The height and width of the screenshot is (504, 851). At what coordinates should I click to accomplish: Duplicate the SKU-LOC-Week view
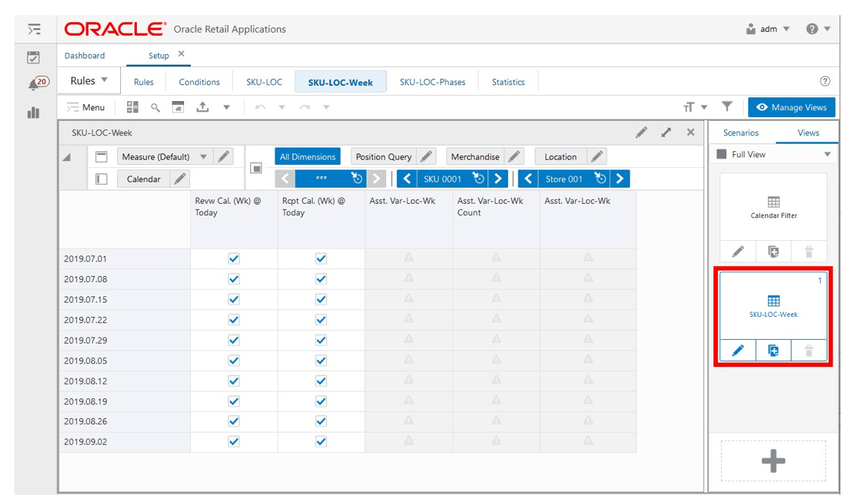[x=773, y=350]
